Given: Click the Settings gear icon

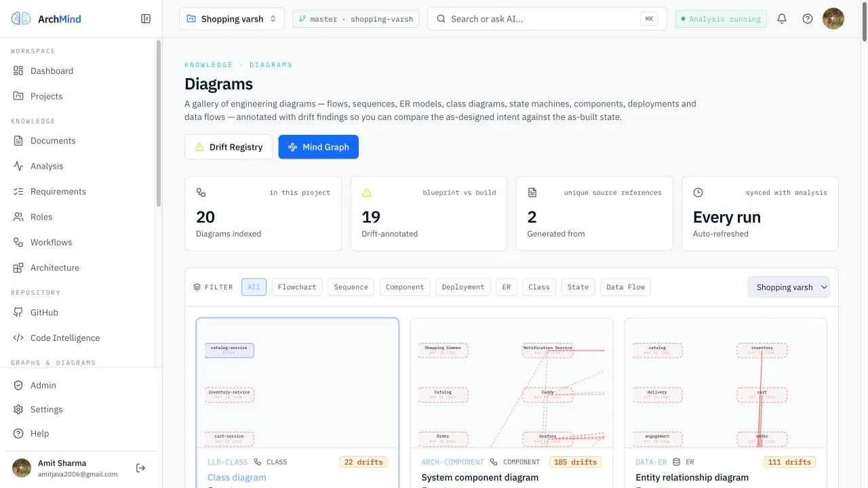Looking at the screenshot, I should 18,409.
